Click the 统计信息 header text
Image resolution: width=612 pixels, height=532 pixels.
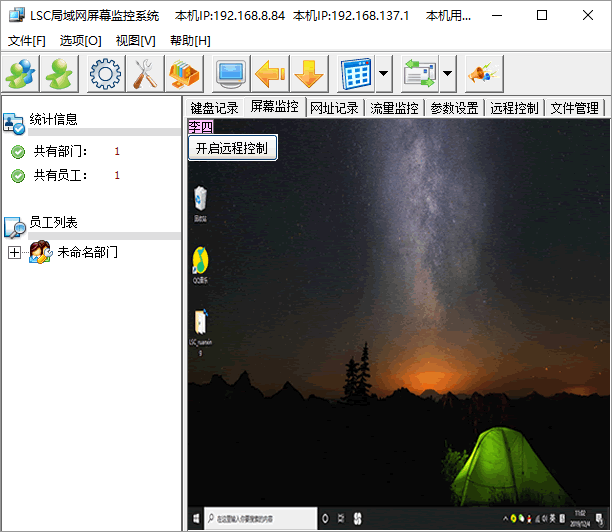click(53, 119)
